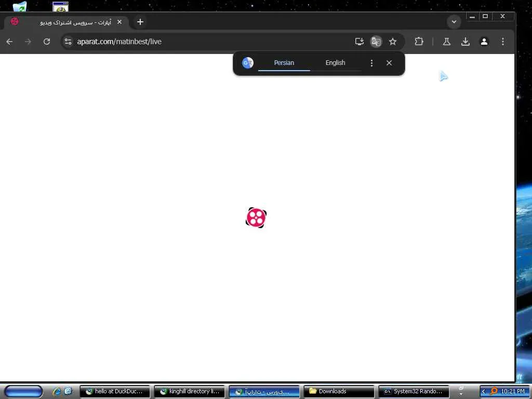Reload the Aparat page
Screen dimensions: 532x399
[x=47, y=42]
